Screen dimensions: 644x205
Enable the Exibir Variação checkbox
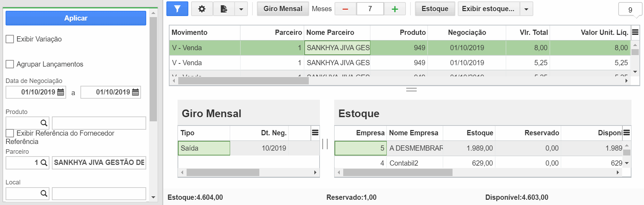10,39
